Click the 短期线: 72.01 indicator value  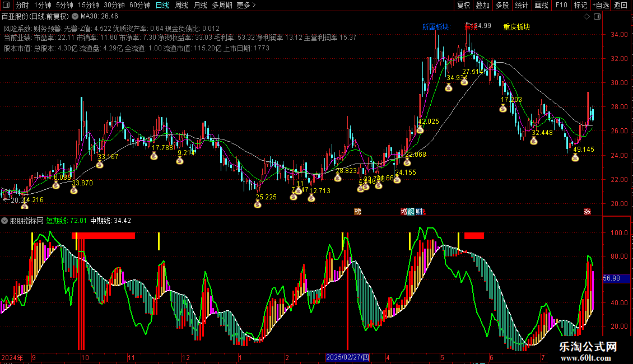click(66, 221)
